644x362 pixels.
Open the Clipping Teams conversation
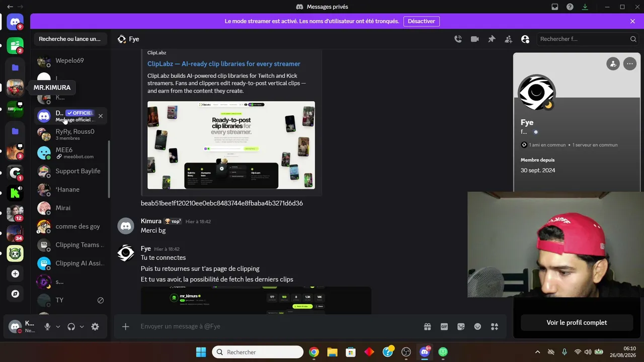click(70, 245)
